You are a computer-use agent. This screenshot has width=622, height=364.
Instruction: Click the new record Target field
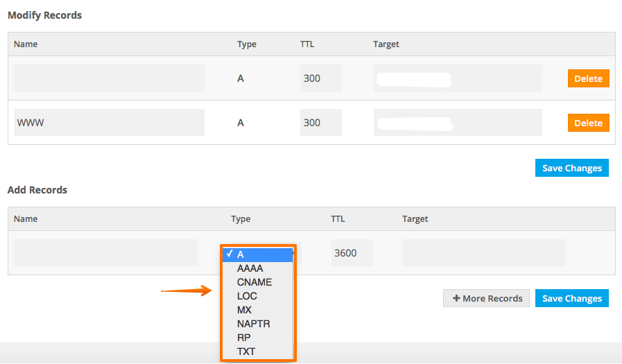coord(483,253)
